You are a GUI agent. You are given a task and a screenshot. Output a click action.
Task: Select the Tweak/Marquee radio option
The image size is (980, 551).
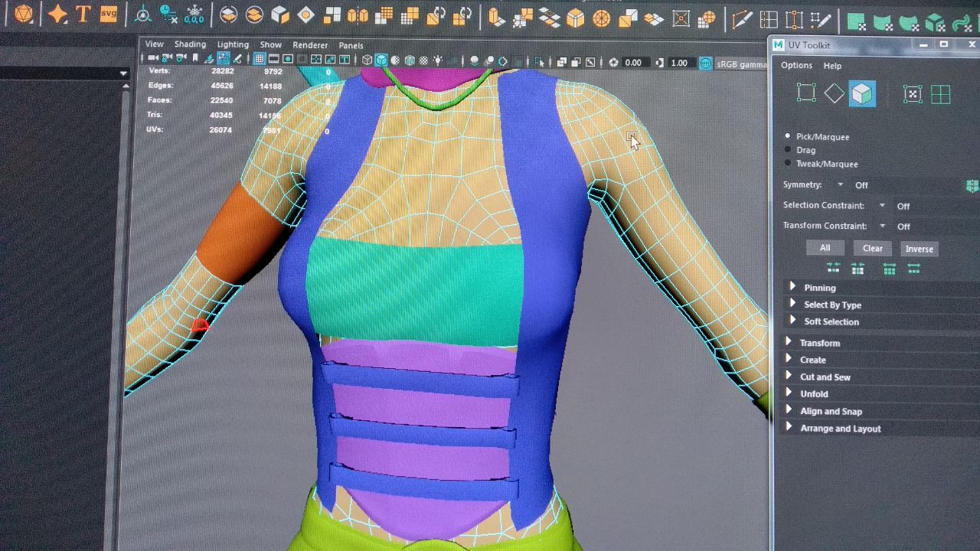[x=821, y=164]
